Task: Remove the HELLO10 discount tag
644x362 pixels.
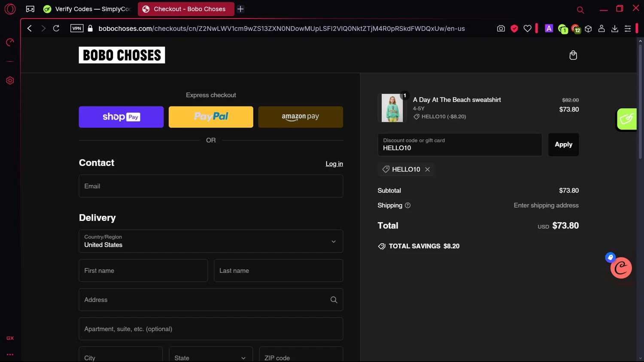Action: [x=428, y=169]
